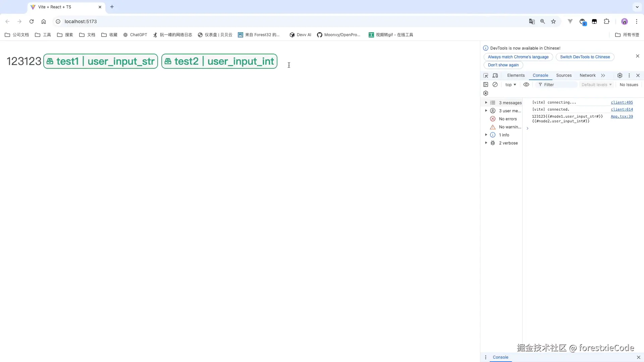
Task: Open console settings gear
Action: click(486, 93)
